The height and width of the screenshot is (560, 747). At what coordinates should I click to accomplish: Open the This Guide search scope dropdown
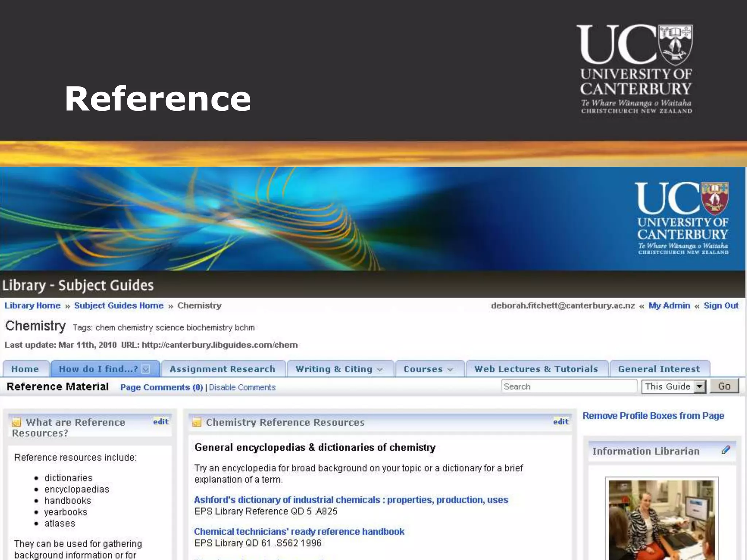click(699, 386)
